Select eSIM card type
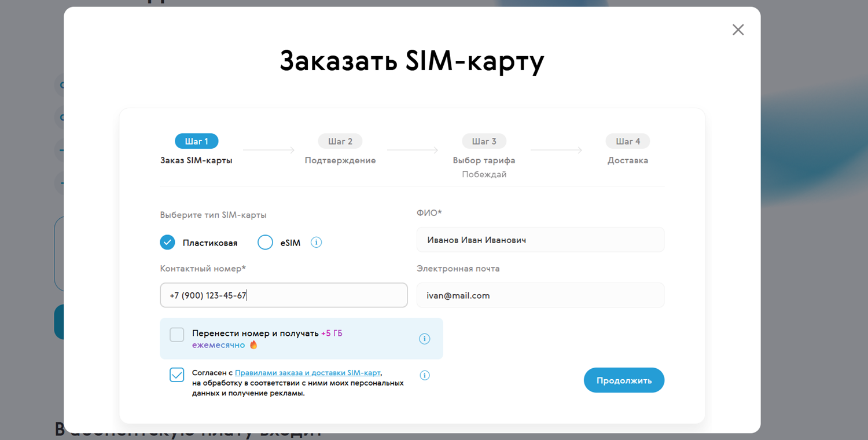Screen dimensions: 868x440 pos(265,243)
